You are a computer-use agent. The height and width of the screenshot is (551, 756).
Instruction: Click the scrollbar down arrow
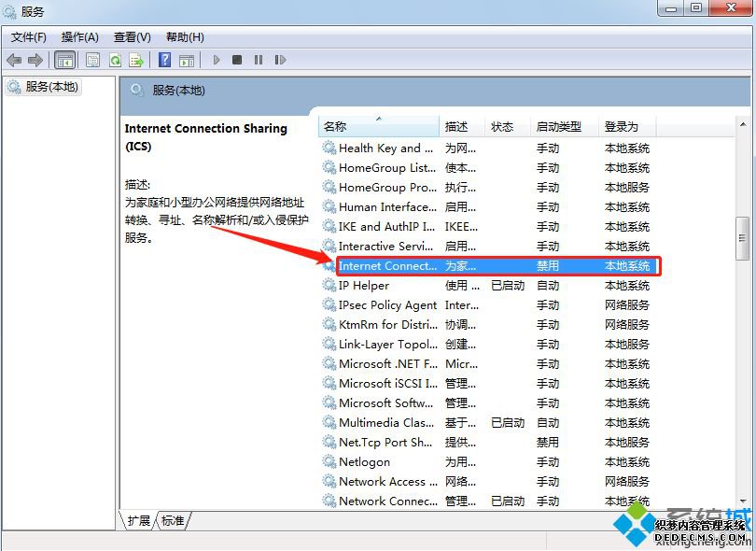743,501
